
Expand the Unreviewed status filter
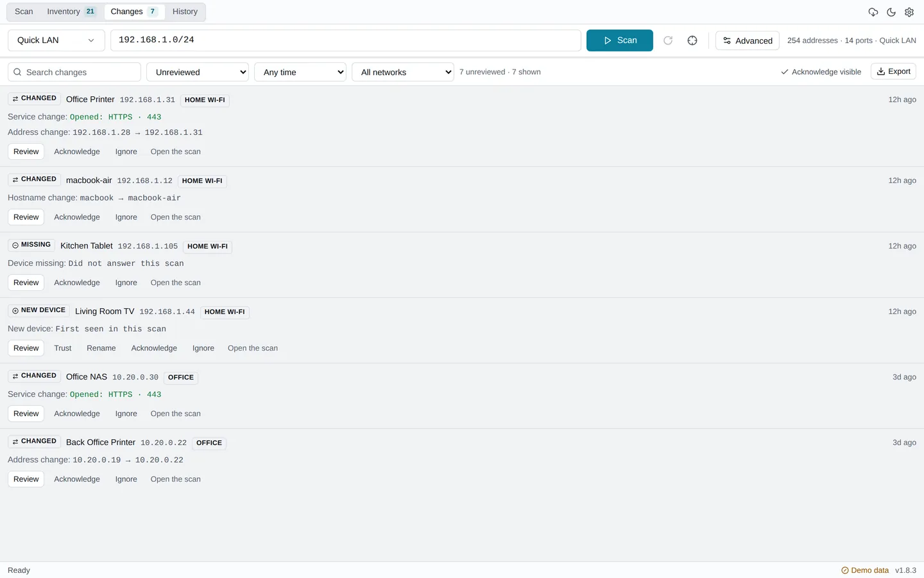(198, 72)
